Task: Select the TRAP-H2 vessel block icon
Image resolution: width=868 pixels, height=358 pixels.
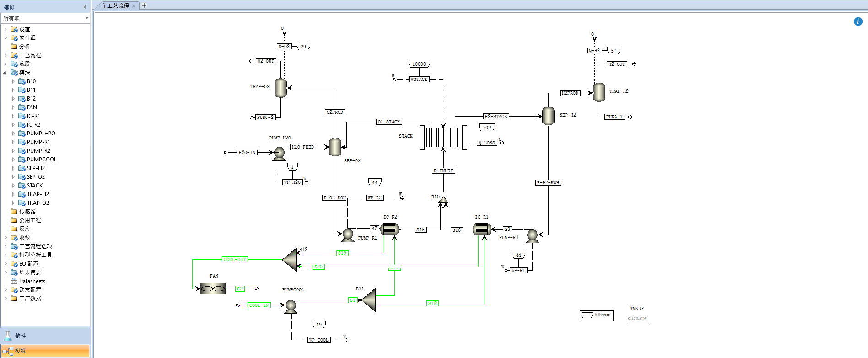Action: [x=599, y=92]
